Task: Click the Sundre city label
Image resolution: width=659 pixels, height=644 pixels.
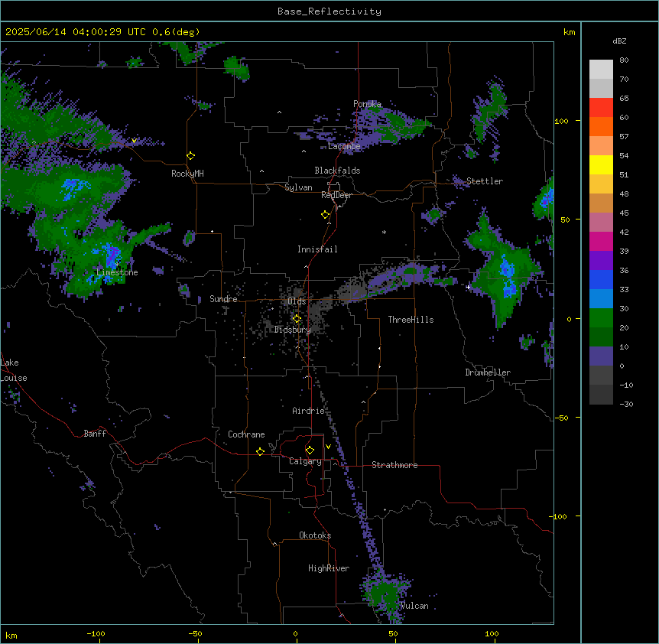Action: (x=223, y=299)
